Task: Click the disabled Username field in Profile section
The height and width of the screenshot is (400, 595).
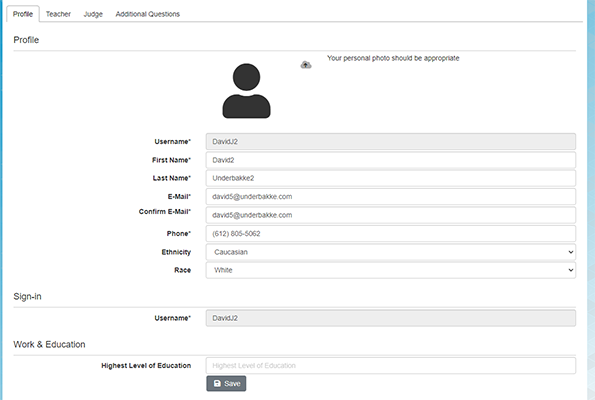Action: click(390, 142)
